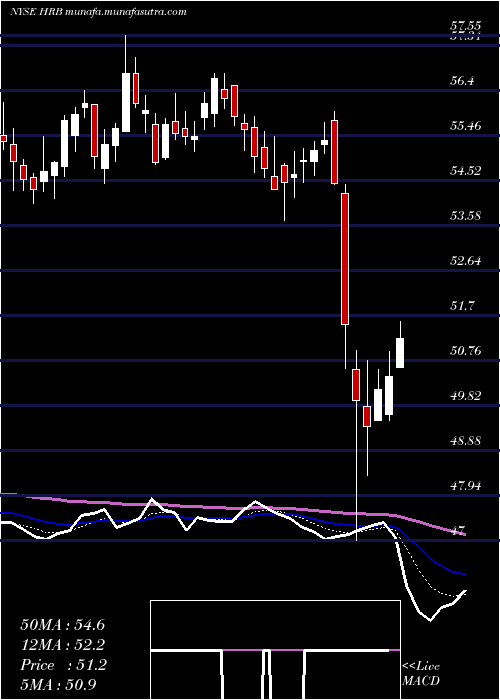This screenshot has height=700, width=500.
Task: Select the 50.76 price axis label
Action: 467,351
